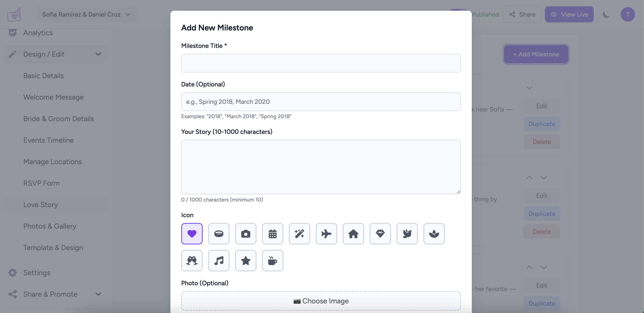The image size is (644, 313).
Task: Delete the 'thing by' milestone
Action: coord(542,232)
